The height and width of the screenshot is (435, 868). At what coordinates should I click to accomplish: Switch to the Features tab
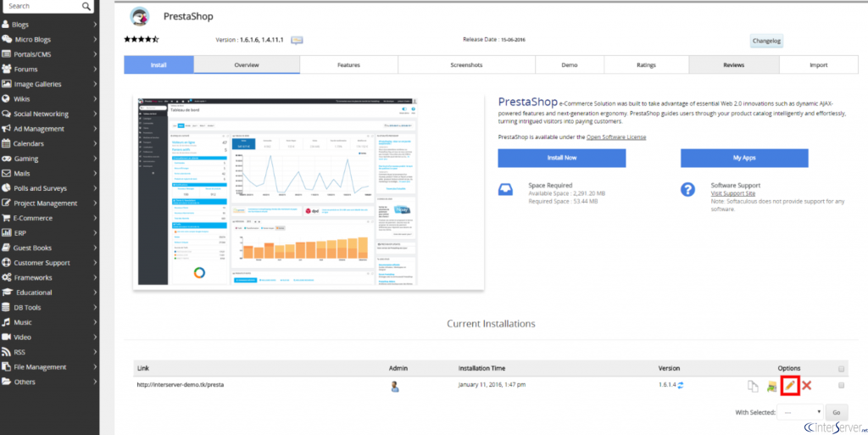point(348,64)
